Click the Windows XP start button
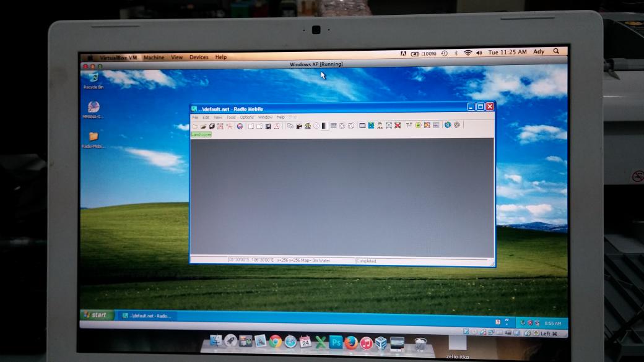The height and width of the screenshot is (362, 644). [x=97, y=315]
